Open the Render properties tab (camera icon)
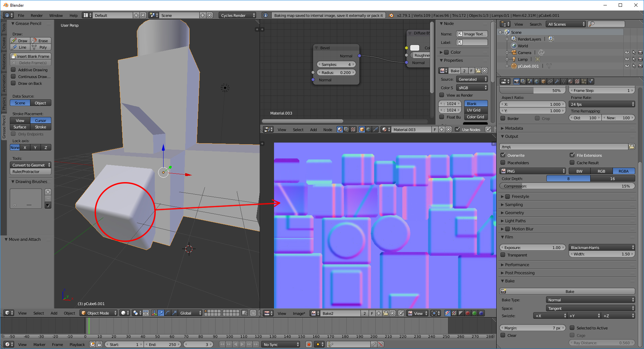This screenshot has height=349, width=644. (x=516, y=81)
